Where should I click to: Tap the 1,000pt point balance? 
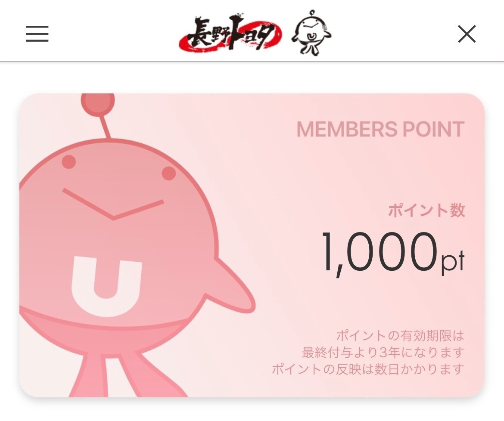(393, 254)
